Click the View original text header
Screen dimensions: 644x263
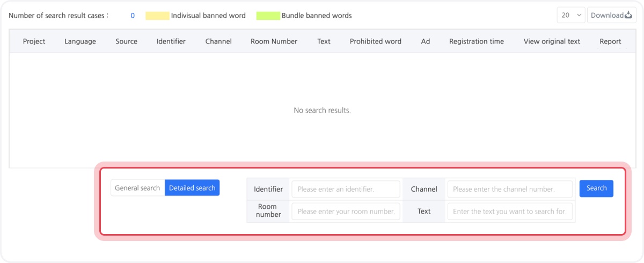[x=552, y=41]
